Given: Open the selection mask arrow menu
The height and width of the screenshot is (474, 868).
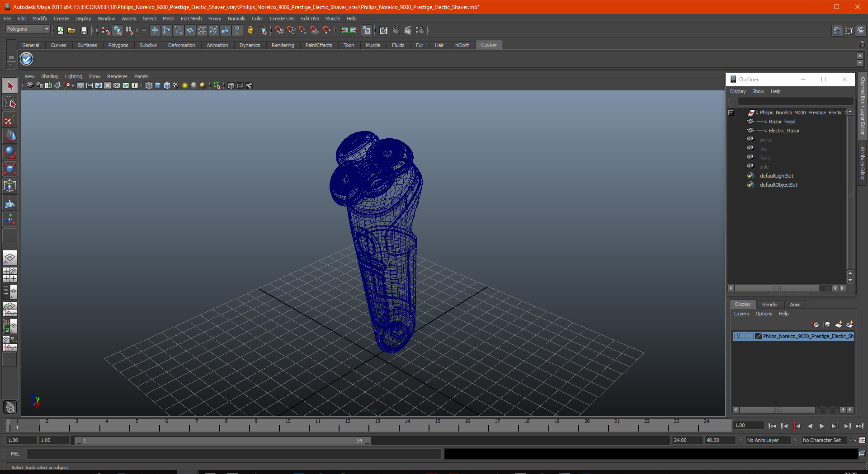Looking at the screenshot, I should (x=144, y=30).
